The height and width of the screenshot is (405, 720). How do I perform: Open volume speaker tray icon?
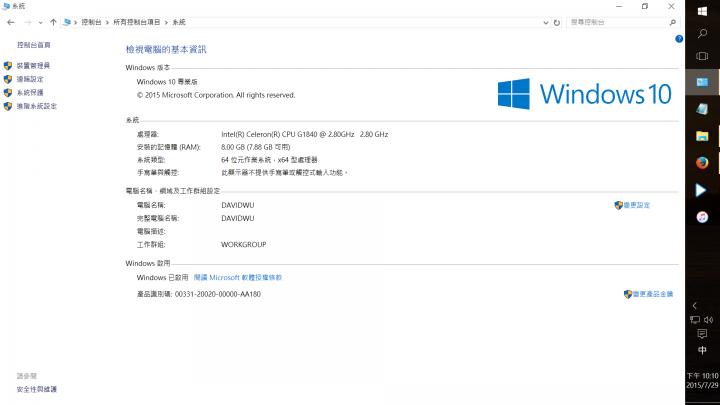point(709,320)
